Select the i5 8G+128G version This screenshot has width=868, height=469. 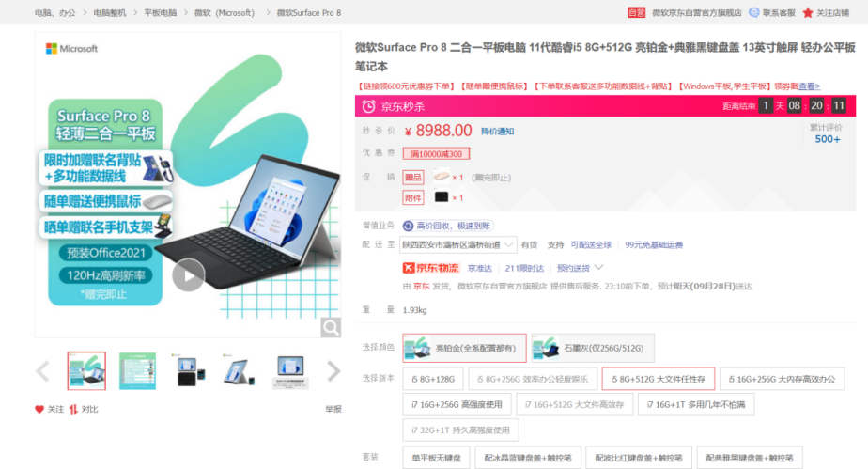click(433, 379)
